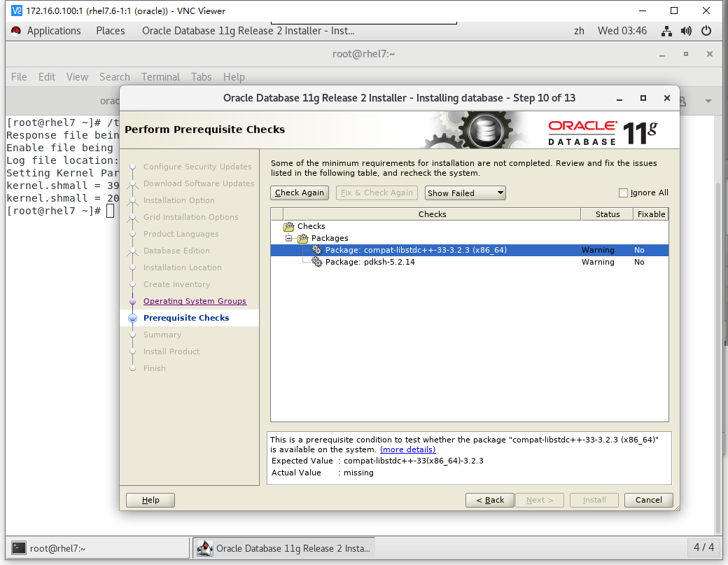Minimize the root@rhel7 terminal window

point(662,55)
